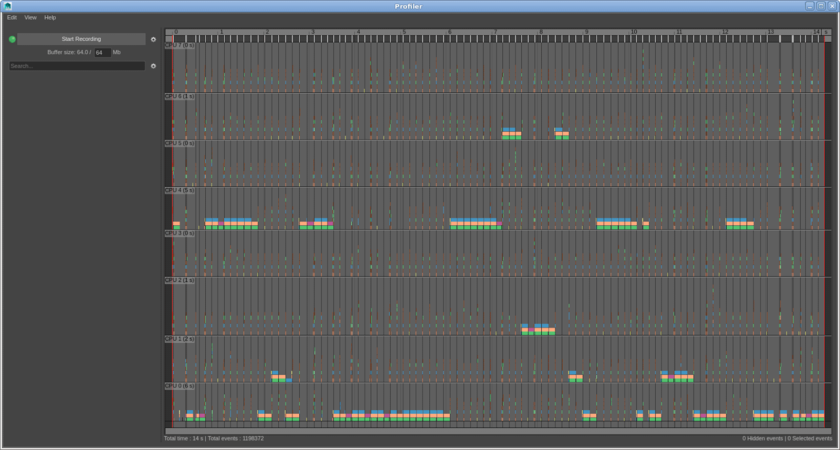
Task: Open search options gear beside the search field
Action: click(x=153, y=66)
